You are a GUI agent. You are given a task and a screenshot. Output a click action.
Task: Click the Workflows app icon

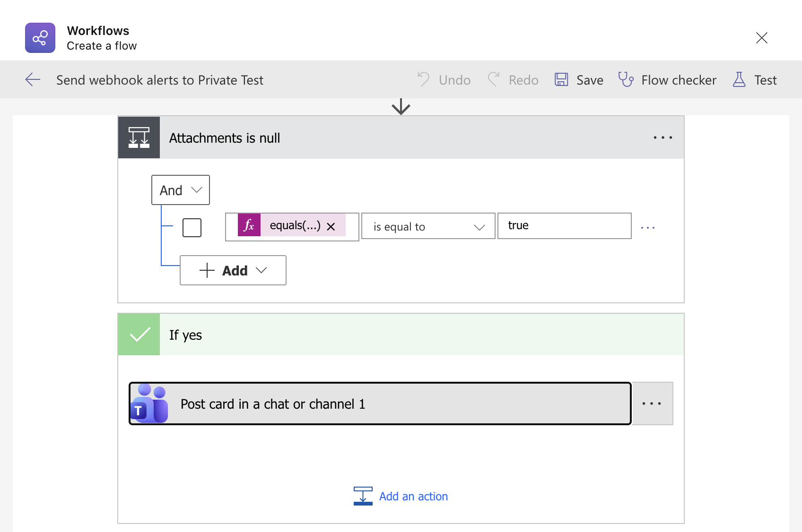[40, 38]
